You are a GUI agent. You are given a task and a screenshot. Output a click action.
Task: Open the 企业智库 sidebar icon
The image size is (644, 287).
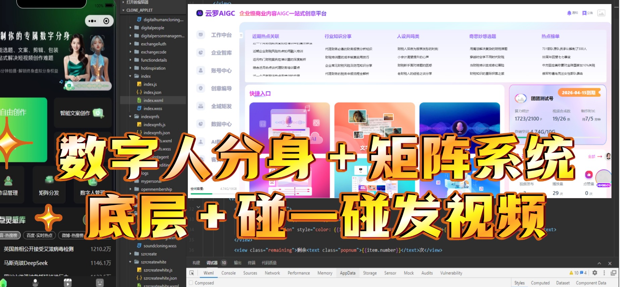[201, 52]
